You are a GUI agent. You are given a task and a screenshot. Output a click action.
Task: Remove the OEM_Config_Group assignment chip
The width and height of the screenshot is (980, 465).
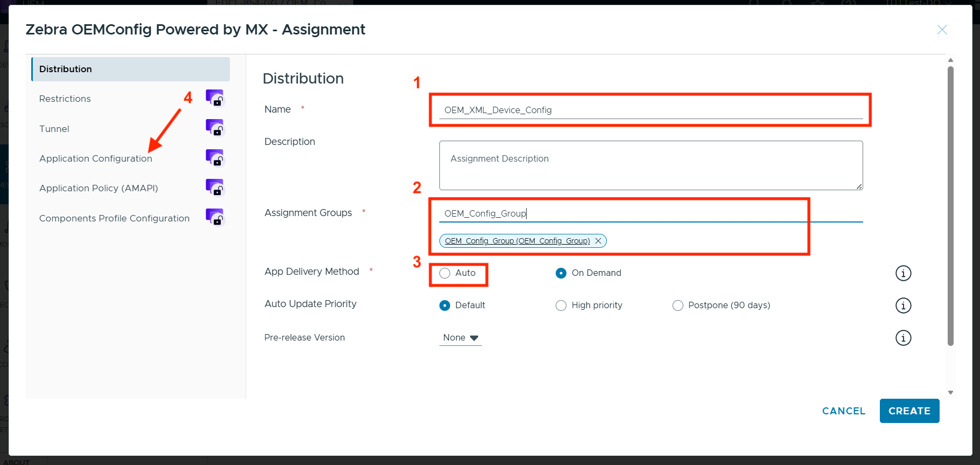tap(598, 241)
